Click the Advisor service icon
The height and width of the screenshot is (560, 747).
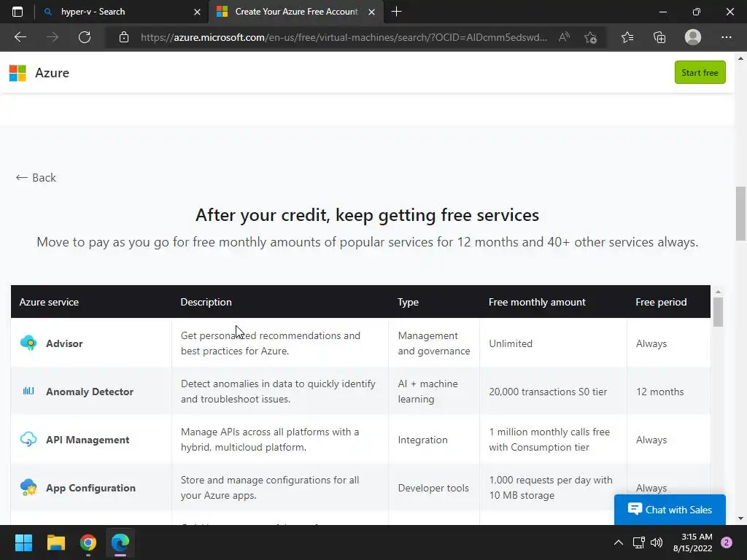[x=28, y=343]
